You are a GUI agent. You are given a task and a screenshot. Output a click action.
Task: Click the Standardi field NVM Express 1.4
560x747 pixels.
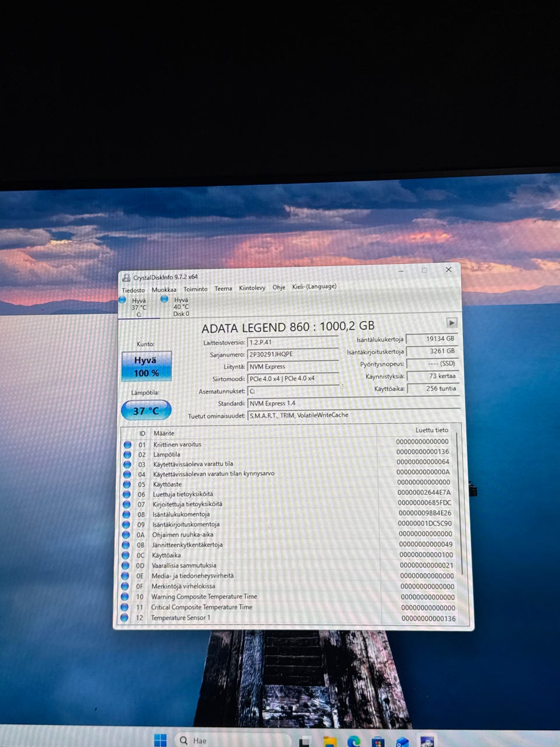[353, 403]
